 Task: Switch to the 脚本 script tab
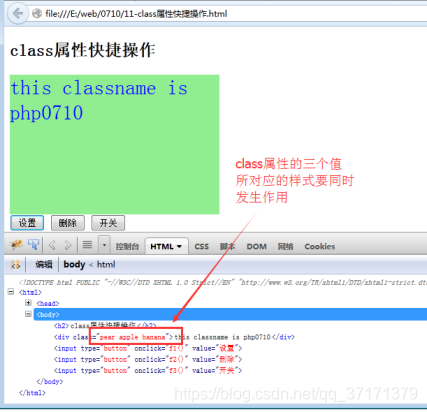click(227, 247)
